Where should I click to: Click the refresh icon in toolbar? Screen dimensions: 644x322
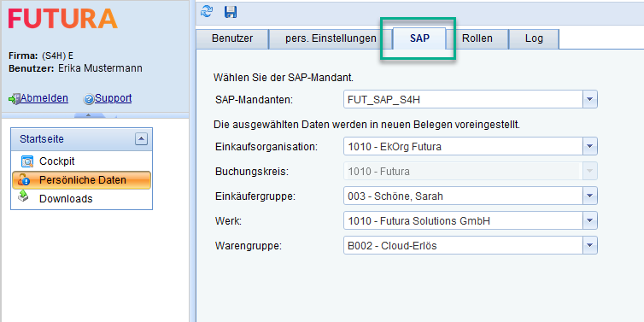coord(207,11)
